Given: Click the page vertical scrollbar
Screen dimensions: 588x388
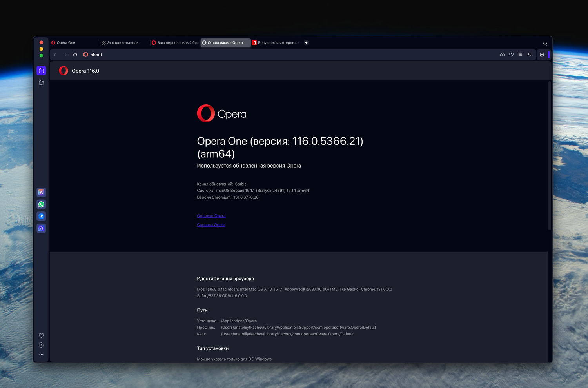Looking at the screenshot, I should [x=550, y=155].
